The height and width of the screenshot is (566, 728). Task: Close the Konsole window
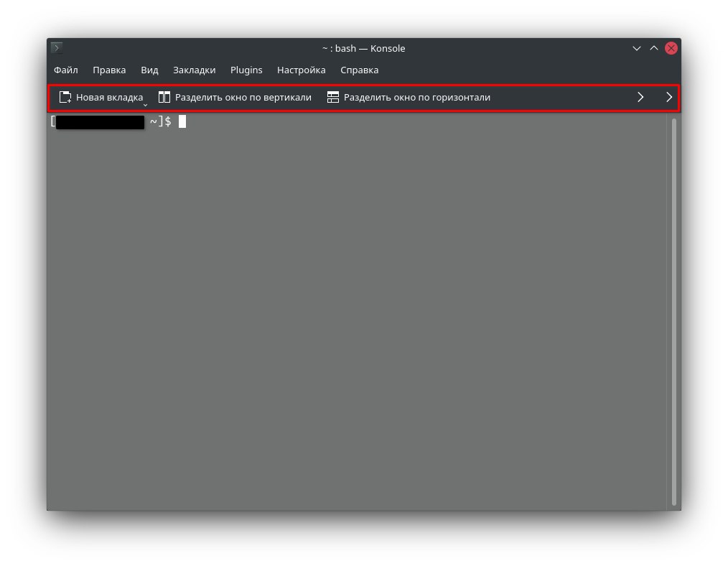671,48
